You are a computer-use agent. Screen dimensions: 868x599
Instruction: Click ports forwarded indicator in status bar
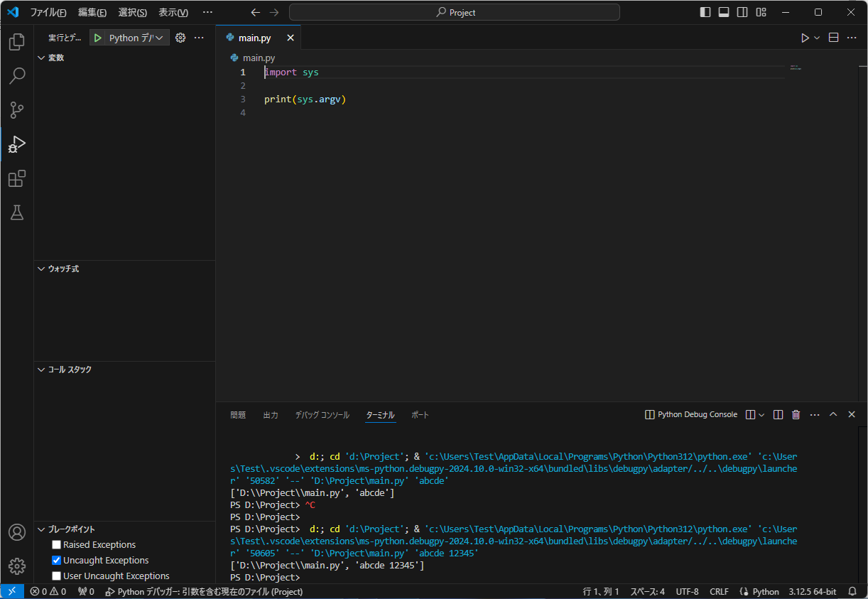86,591
